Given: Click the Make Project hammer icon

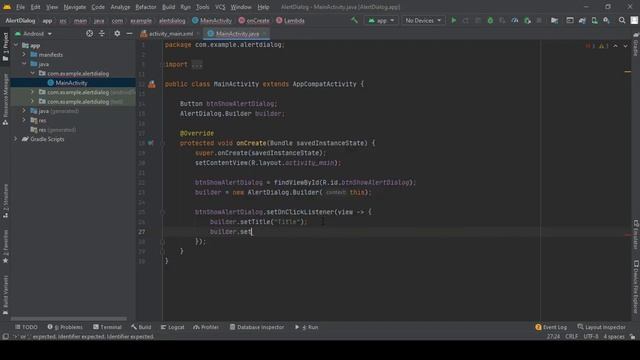Looking at the screenshot, I should pyautogui.click(x=354, y=20).
